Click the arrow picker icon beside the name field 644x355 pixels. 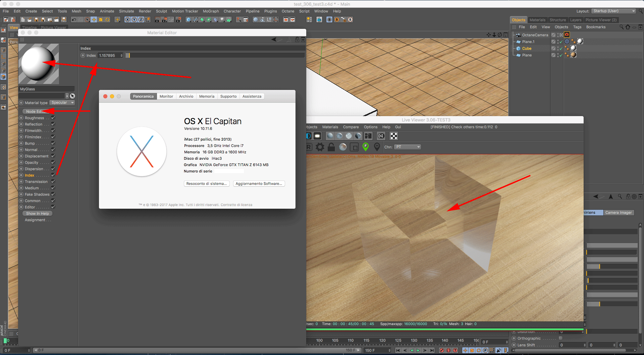72,96
